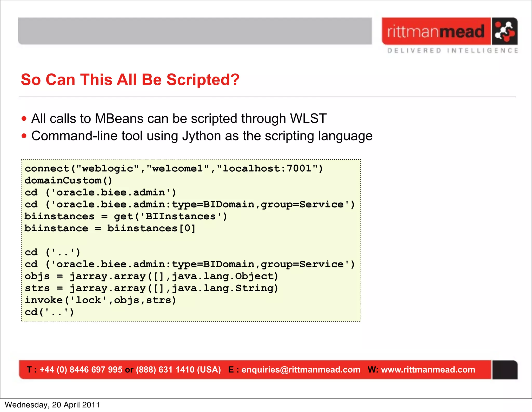Click the 'DELIVERED INTELLIGENCE' tagline
This screenshot has height=412, width=532.
(453, 50)
